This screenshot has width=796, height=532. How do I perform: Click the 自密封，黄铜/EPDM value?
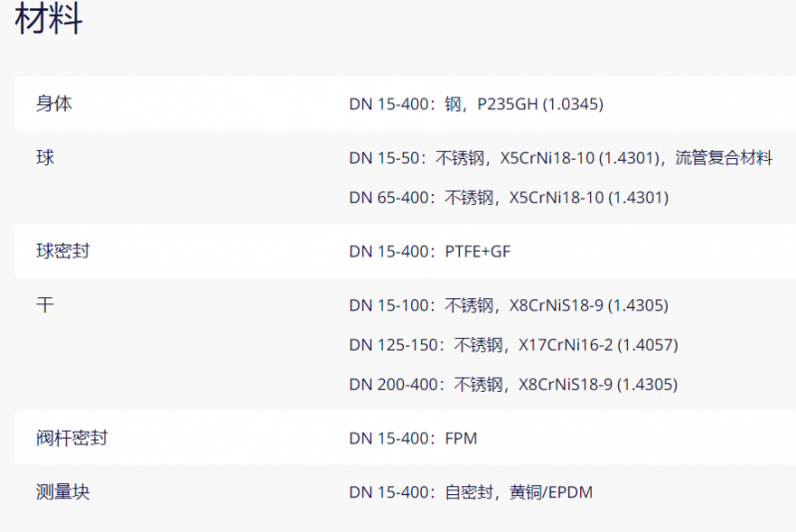[518, 492]
